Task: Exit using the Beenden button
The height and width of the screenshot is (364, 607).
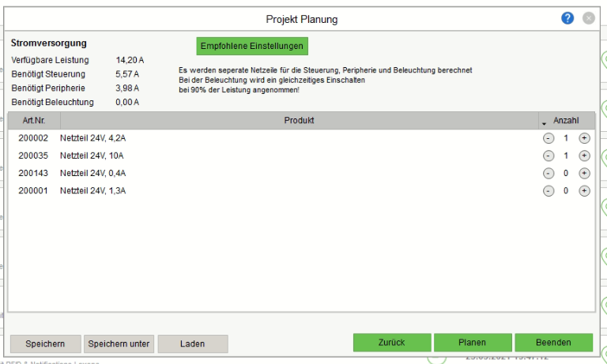Action: click(553, 343)
